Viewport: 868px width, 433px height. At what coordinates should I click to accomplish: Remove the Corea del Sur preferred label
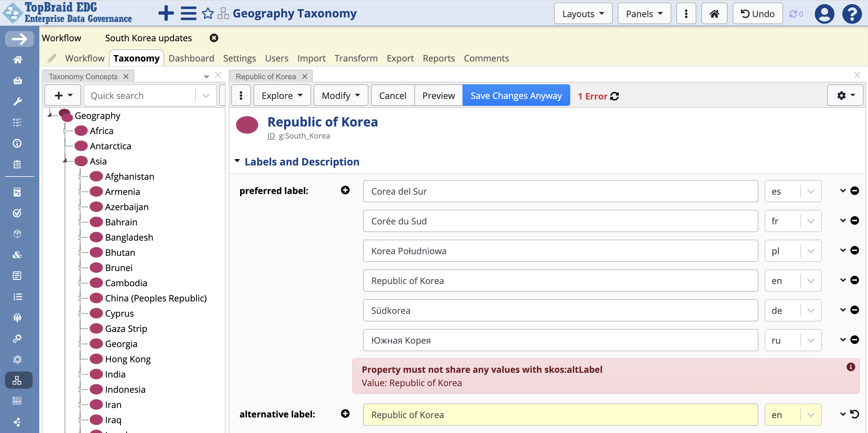pyautogui.click(x=854, y=191)
